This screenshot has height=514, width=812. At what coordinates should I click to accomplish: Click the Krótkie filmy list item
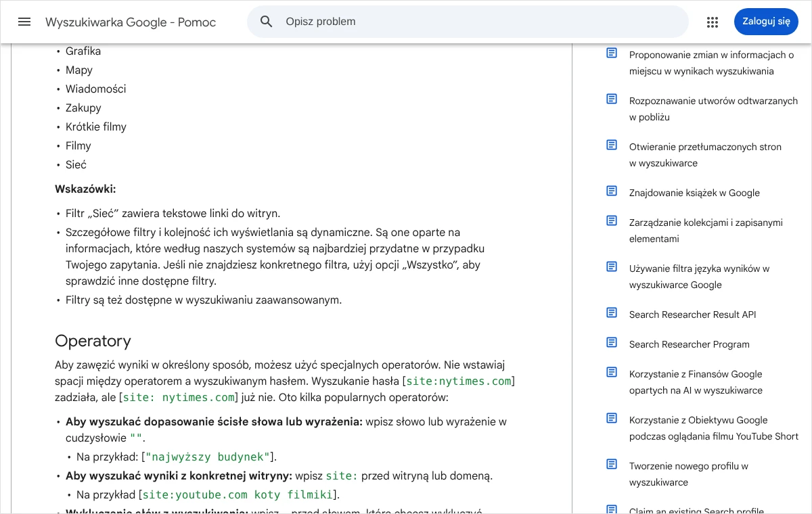[x=96, y=127]
